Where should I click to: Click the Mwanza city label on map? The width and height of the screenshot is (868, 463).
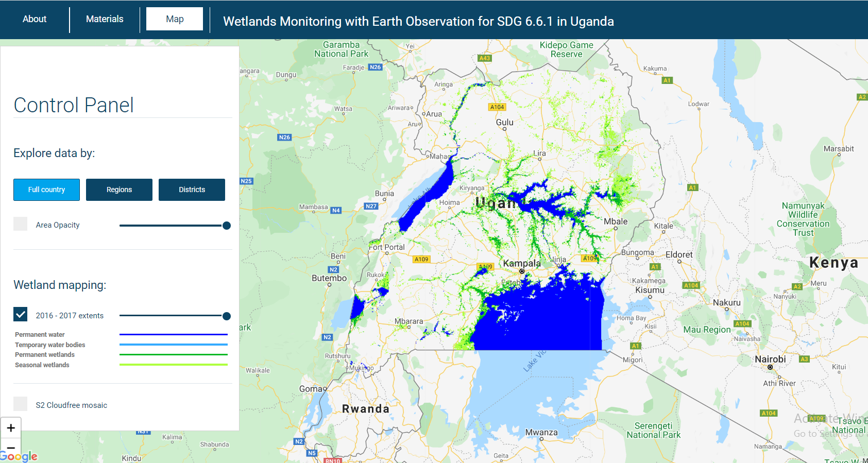[541, 432]
